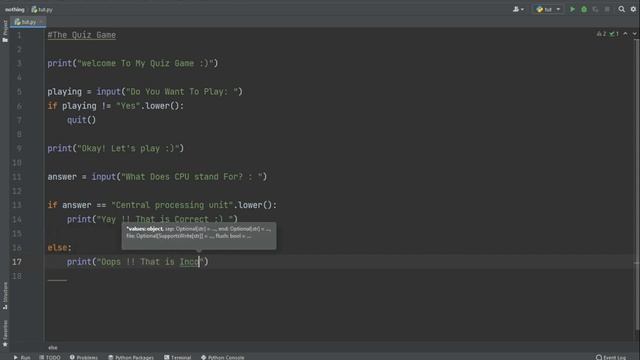Click the '#The Quiz Game' comment line
Image resolution: width=640 pixels, height=360 pixels.
coord(82,35)
